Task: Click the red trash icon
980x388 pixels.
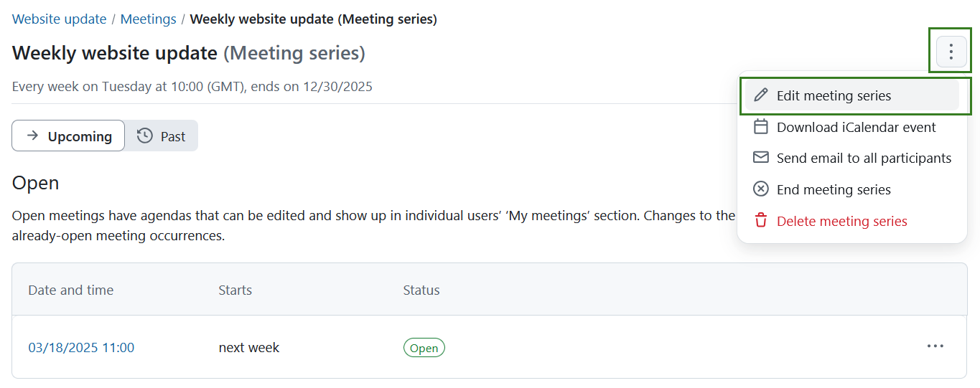Action: coord(760,221)
